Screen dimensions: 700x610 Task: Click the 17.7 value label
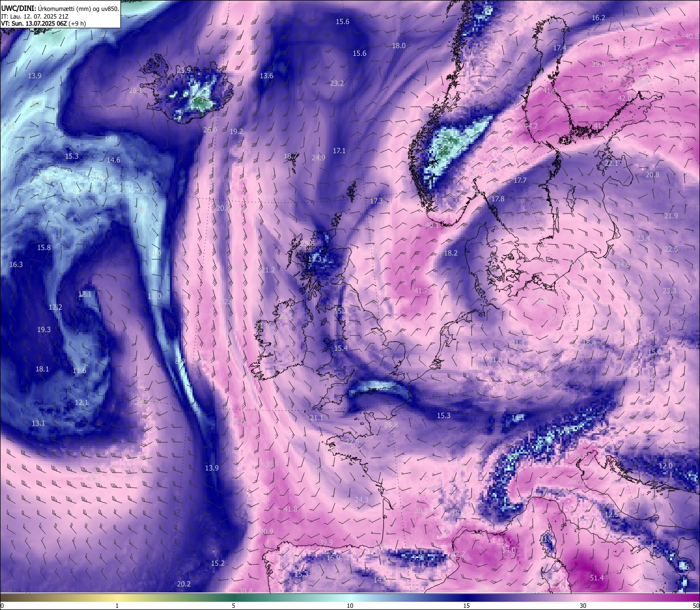click(x=520, y=181)
